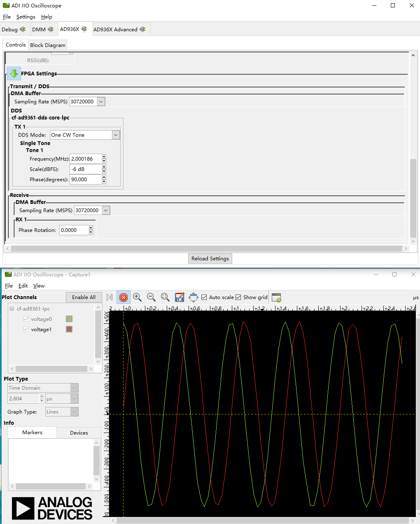Collapse FPGA Settings with the green arrow icon

pos(14,74)
